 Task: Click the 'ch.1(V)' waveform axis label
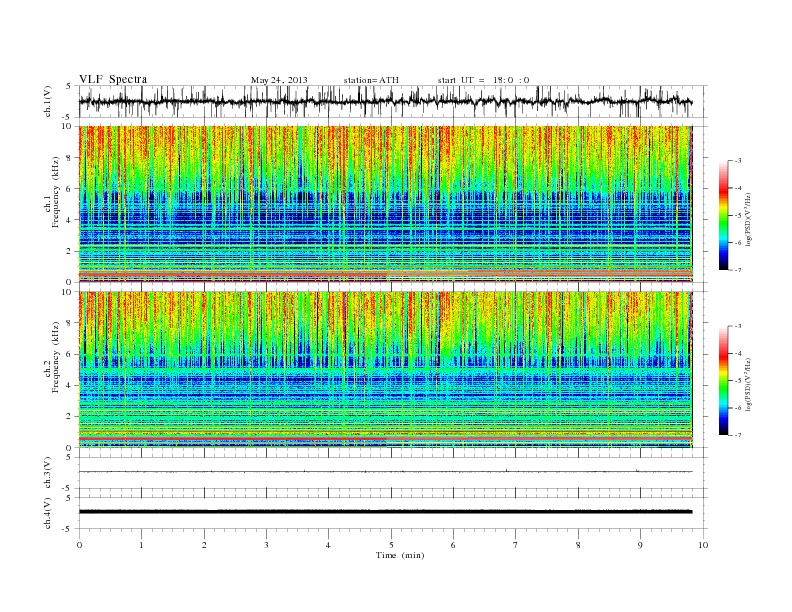pyautogui.click(x=48, y=101)
